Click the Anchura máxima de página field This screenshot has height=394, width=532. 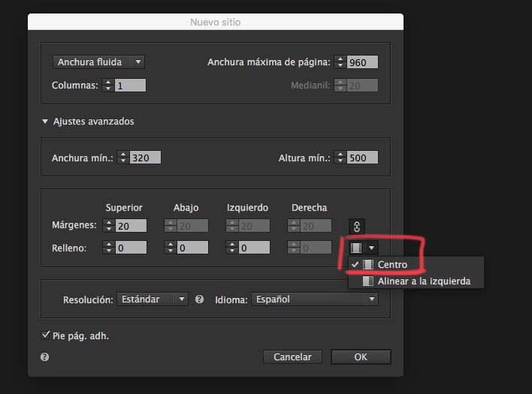[362, 62]
